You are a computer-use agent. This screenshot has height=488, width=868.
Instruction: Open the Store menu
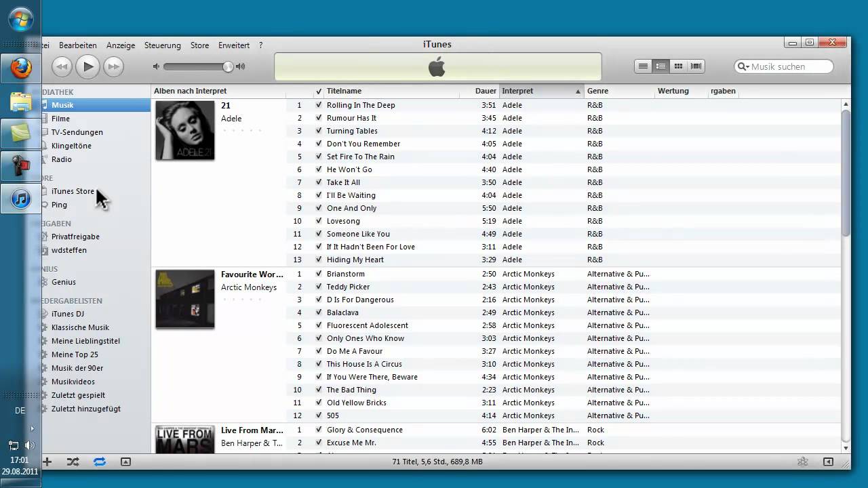199,45
